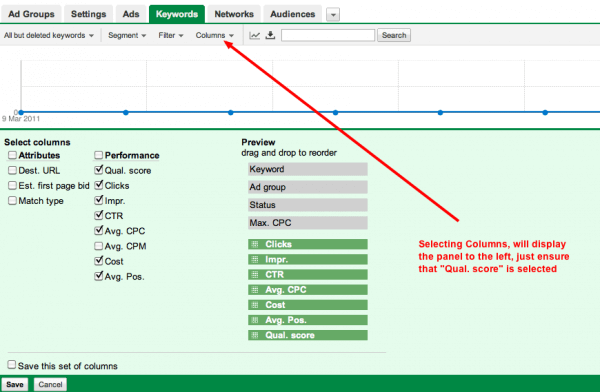Click the Max. CPC fixed preview column
Screen dimensions: 600x392
[308, 223]
